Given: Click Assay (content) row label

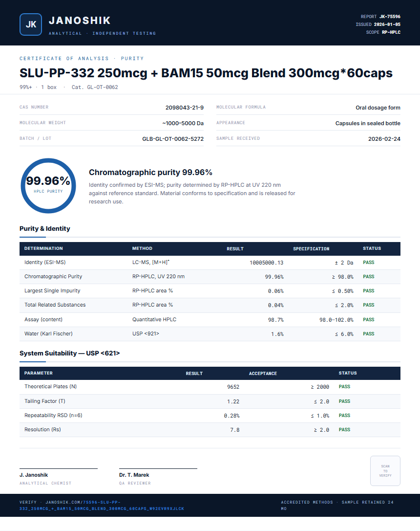Looking at the screenshot, I should tap(43, 320).
